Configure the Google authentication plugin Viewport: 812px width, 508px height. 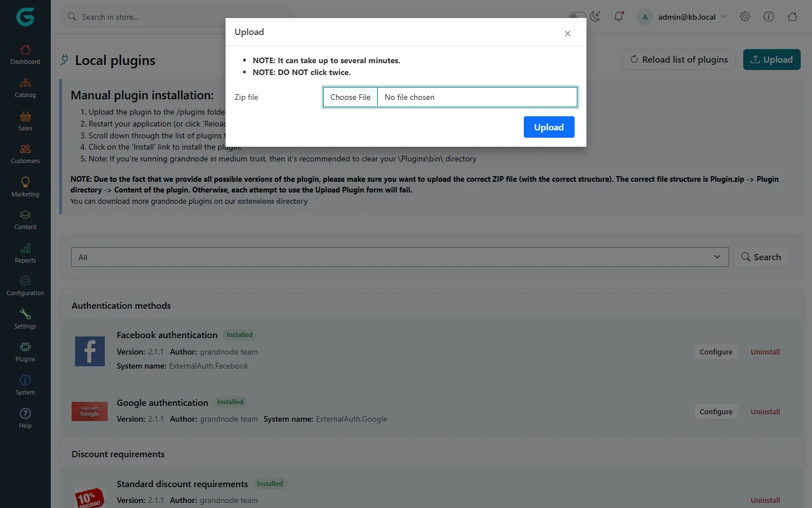pyautogui.click(x=716, y=411)
